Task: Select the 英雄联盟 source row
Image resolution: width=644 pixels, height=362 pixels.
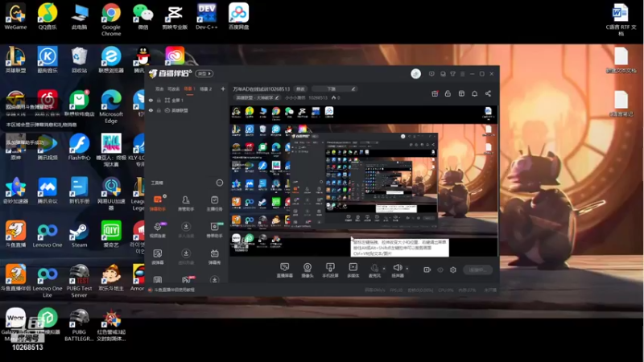Action: 186,110
